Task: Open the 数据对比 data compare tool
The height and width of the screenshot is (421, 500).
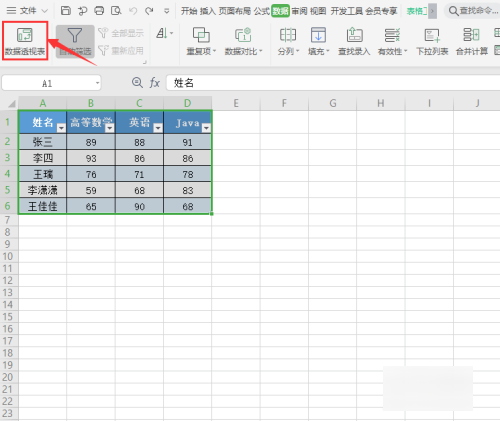Action: (x=243, y=41)
